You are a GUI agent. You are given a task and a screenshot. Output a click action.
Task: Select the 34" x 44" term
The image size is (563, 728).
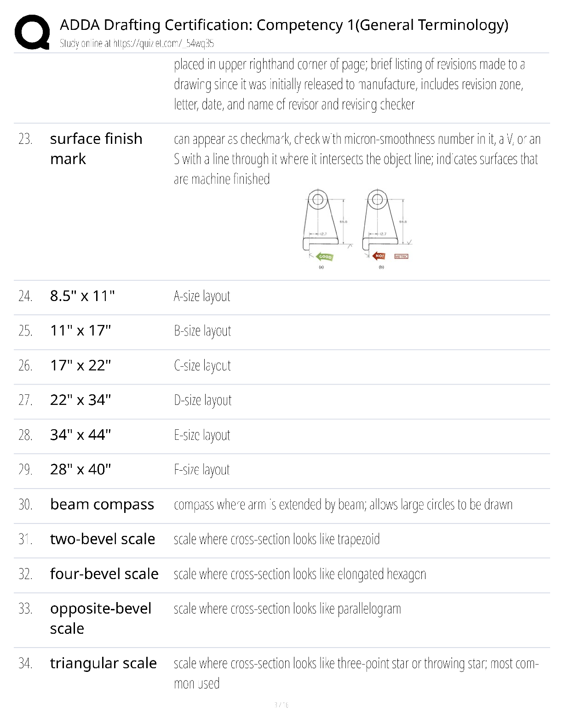point(80,434)
